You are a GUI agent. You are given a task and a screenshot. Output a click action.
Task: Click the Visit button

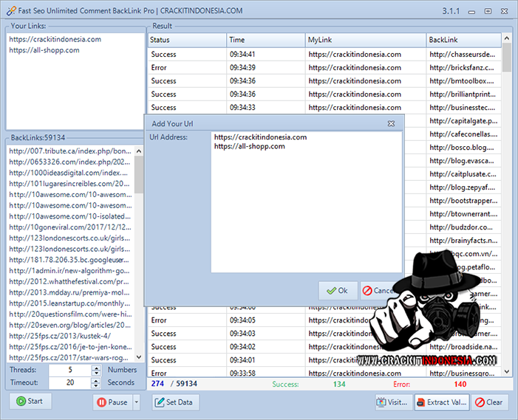[392, 402]
